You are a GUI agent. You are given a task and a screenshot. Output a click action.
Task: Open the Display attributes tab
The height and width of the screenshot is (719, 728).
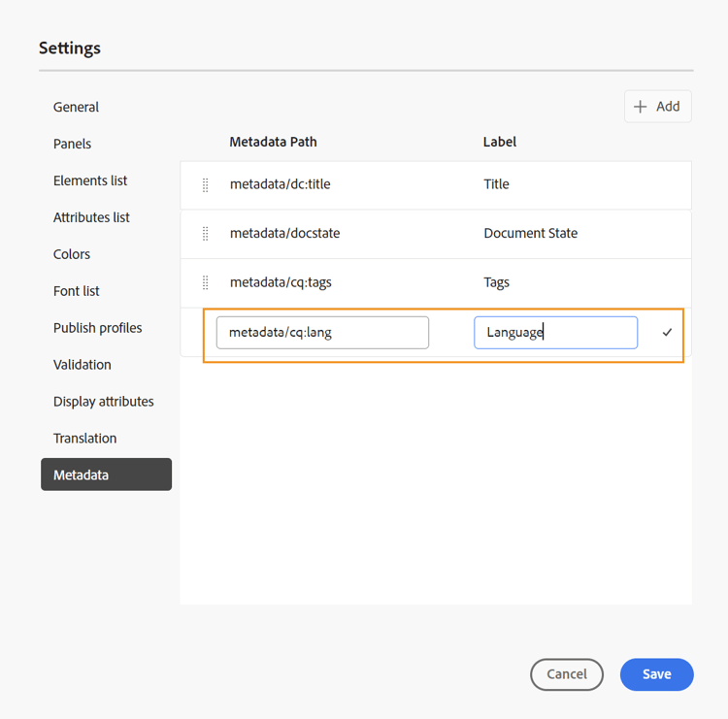tap(104, 402)
